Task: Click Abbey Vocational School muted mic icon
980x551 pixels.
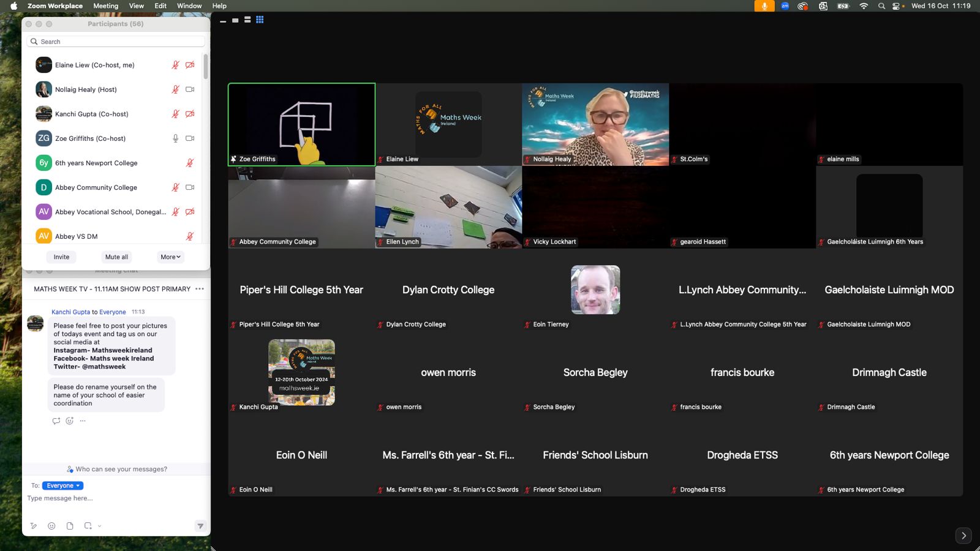Action: click(175, 212)
